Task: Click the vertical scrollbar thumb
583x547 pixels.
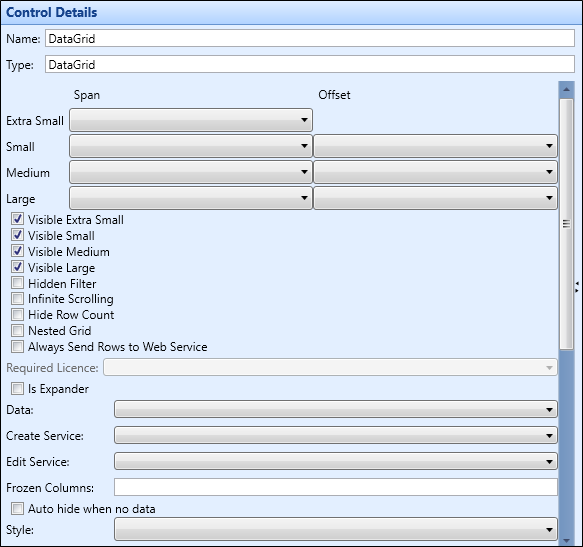Action: click(566, 224)
